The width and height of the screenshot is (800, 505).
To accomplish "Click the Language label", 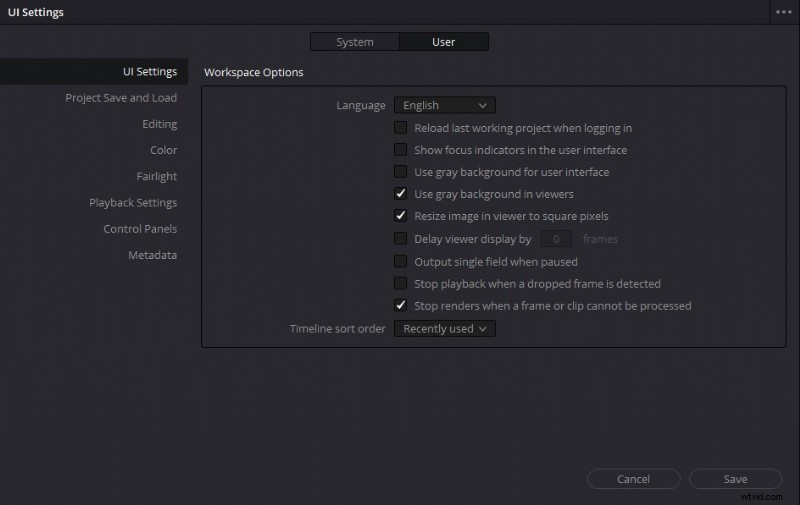I will (361, 106).
